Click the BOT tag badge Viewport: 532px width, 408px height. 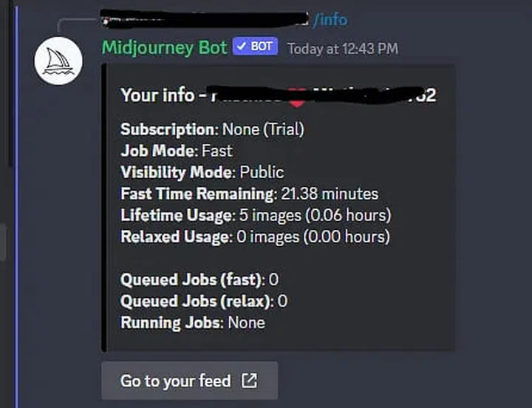255,47
